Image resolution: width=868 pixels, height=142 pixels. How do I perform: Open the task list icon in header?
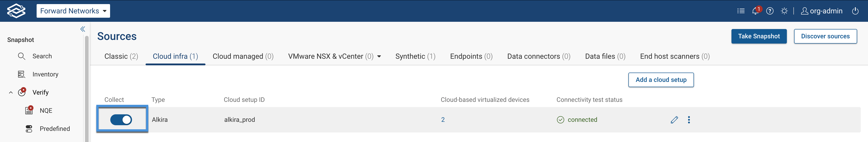click(x=741, y=11)
